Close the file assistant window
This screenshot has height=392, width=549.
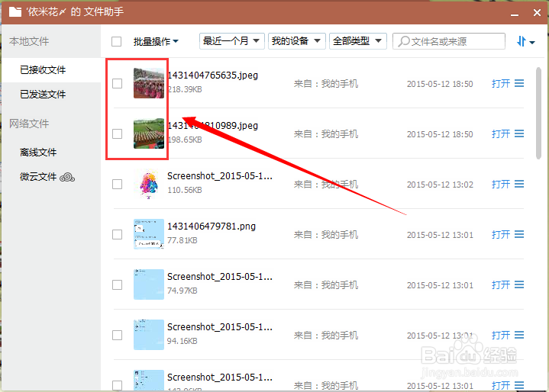(x=537, y=13)
